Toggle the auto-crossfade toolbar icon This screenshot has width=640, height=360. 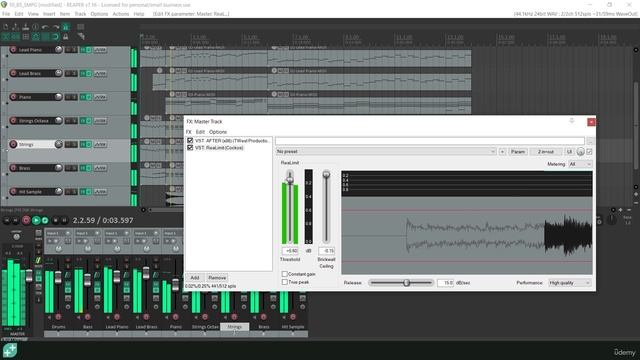pos(6,37)
